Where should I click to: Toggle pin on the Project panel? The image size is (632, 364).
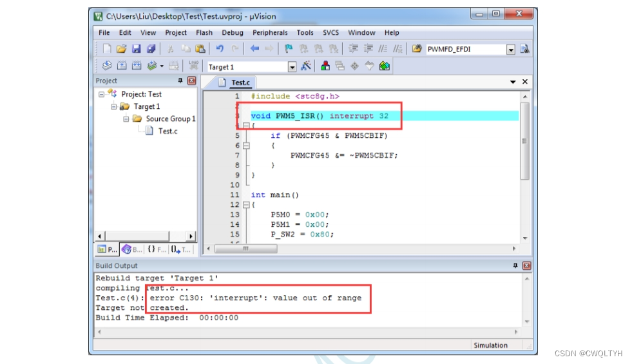tap(180, 81)
